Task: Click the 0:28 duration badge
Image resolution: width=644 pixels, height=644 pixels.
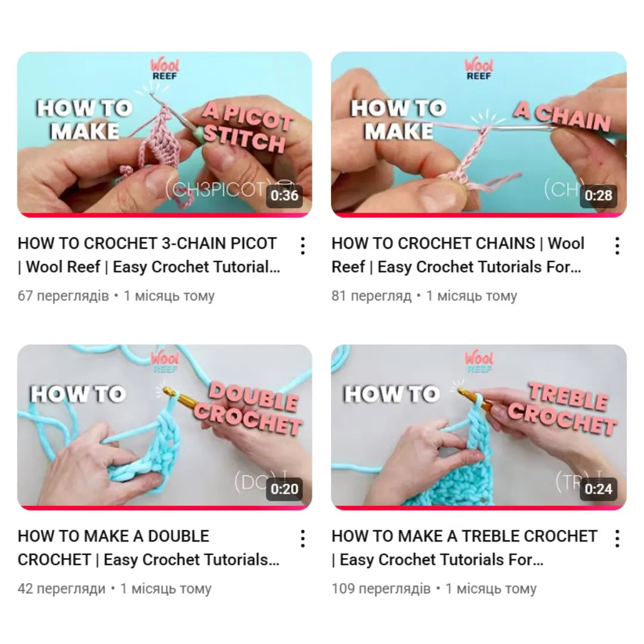Action: tap(599, 196)
